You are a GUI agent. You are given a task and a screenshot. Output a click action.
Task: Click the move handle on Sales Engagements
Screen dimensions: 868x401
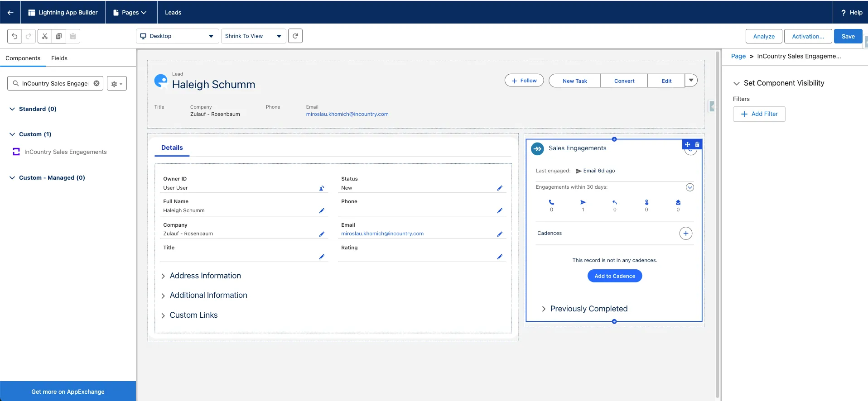pos(687,144)
